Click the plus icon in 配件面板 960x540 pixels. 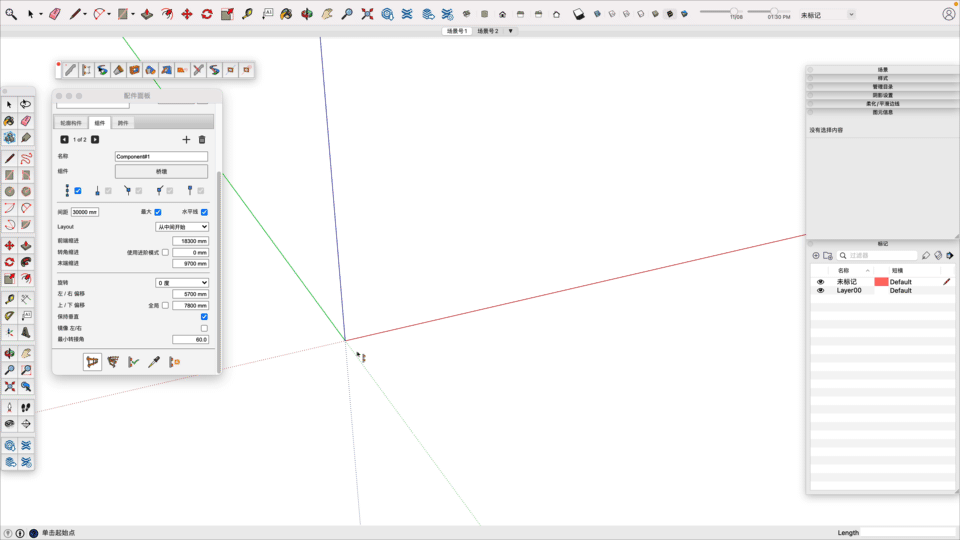(x=186, y=140)
